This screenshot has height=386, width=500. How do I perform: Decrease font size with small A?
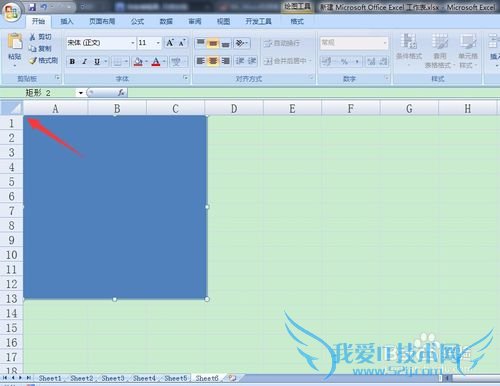click(182, 43)
